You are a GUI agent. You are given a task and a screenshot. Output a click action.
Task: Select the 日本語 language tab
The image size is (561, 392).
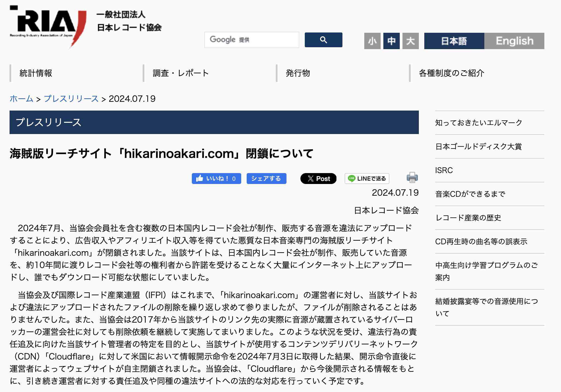454,41
